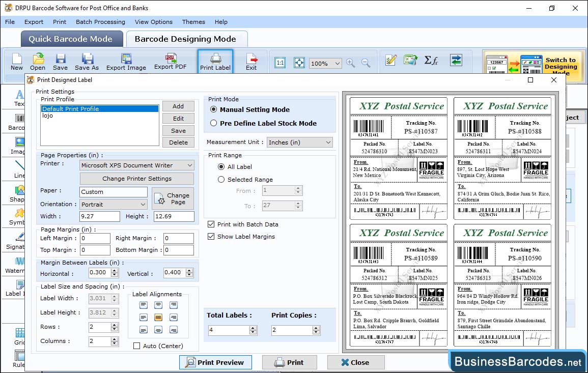588x373 pixels.
Task: Select bottom-right label alignment icon
Action: [x=173, y=330]
